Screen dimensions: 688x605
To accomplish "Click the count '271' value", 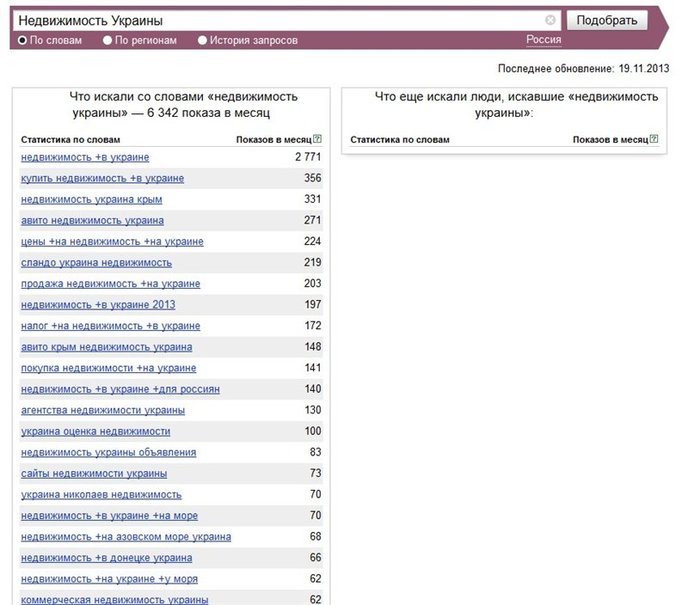I will pyautogui.click(x=313, y=220).
